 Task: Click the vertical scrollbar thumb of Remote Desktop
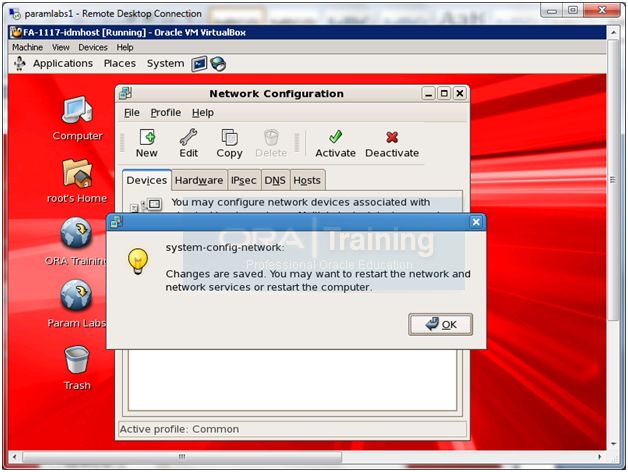[613, 180]
